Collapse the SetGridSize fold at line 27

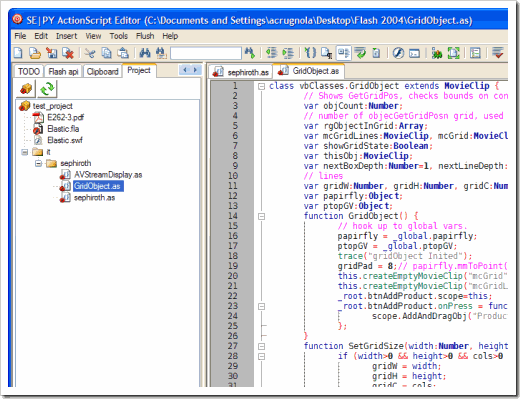pos(262,346)
